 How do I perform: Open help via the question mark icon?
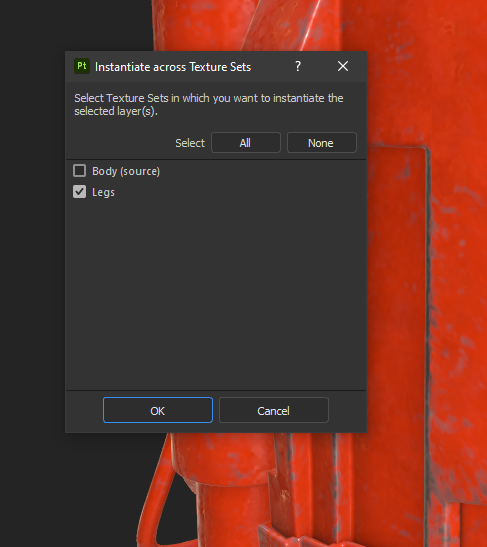tap(298, 66)
